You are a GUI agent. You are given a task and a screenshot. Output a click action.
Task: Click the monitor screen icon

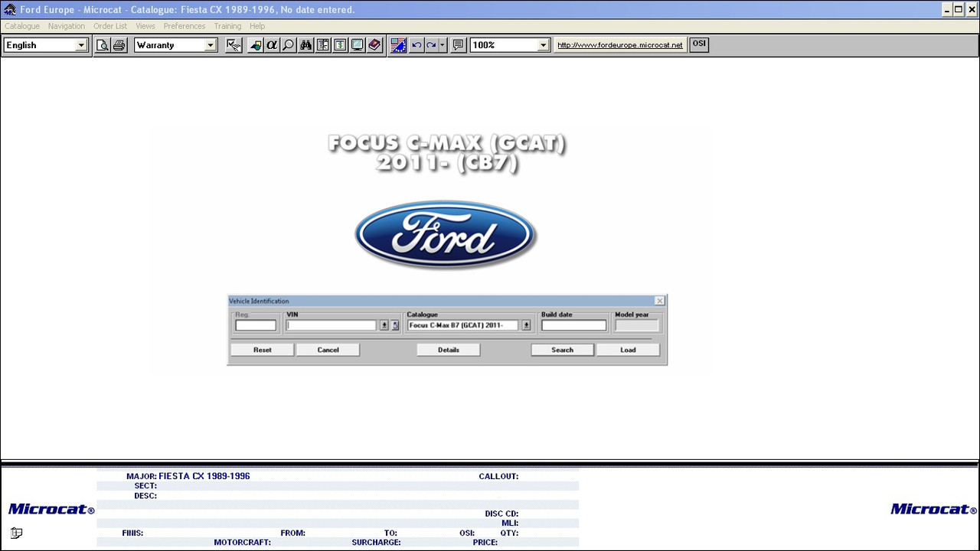[357, 45]
